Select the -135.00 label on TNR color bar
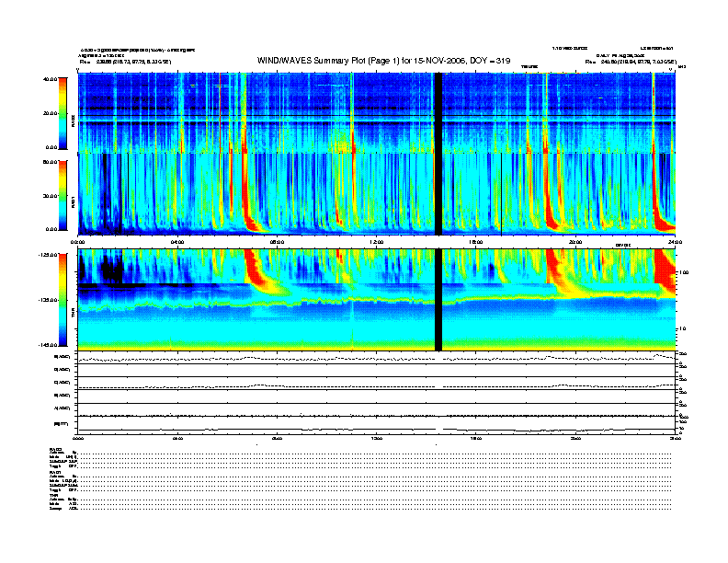This screenshot has width=728, height=563. coord(48,300)
